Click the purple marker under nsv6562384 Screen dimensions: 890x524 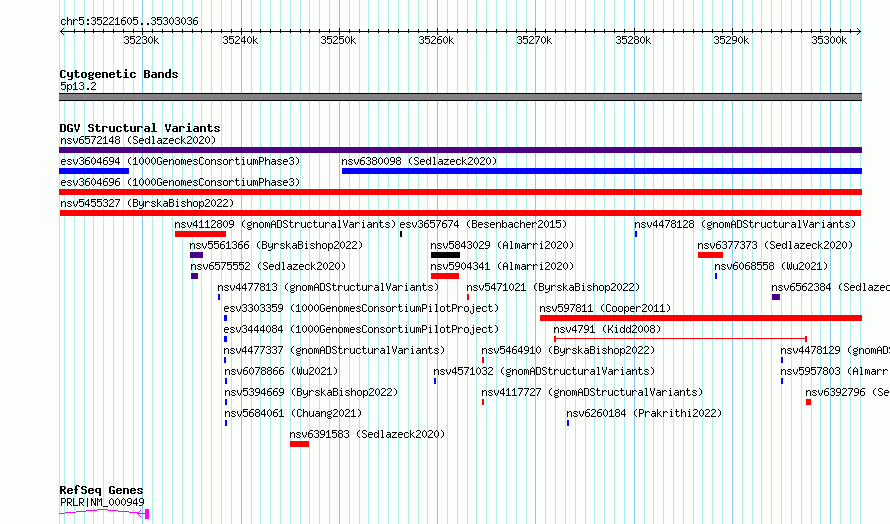coord(776,297)
